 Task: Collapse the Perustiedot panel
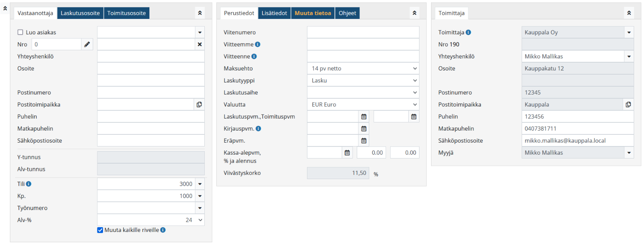[x=414, y=13]
